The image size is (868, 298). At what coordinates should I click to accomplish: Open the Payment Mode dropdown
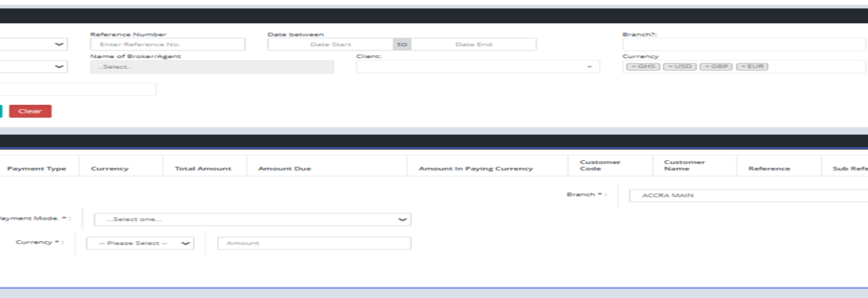[252, 219]
